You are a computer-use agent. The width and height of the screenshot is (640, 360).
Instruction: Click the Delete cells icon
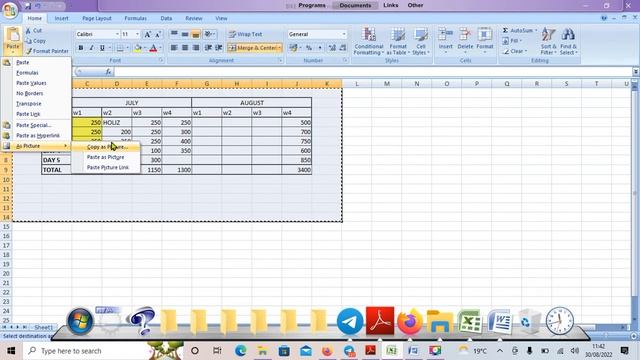point(465,34)
